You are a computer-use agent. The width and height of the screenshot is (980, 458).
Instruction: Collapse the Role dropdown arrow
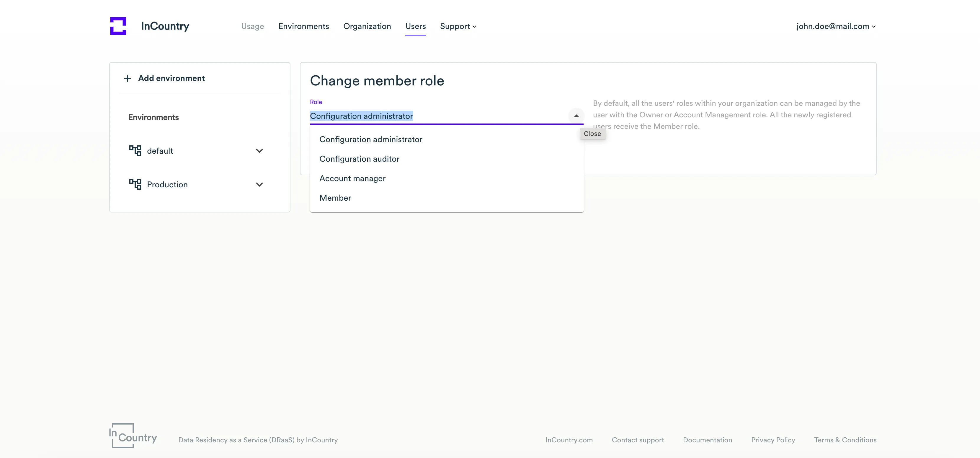tap(576, 116)
